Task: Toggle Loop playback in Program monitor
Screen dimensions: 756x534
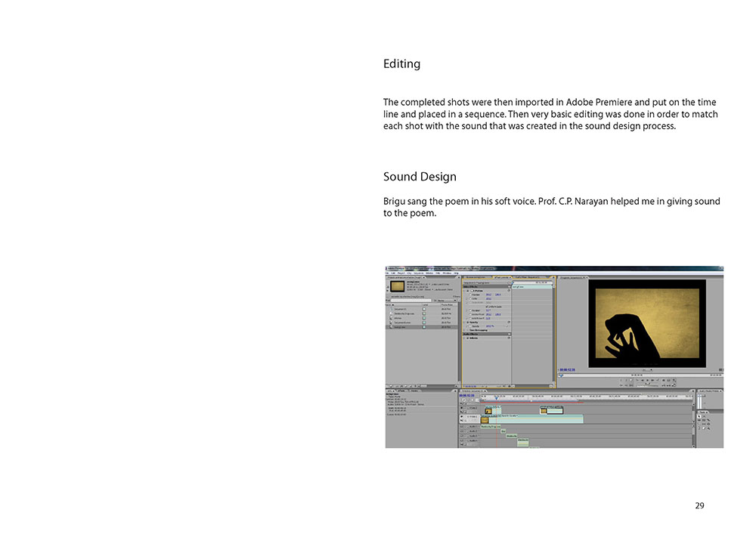Action: (664, 380)
